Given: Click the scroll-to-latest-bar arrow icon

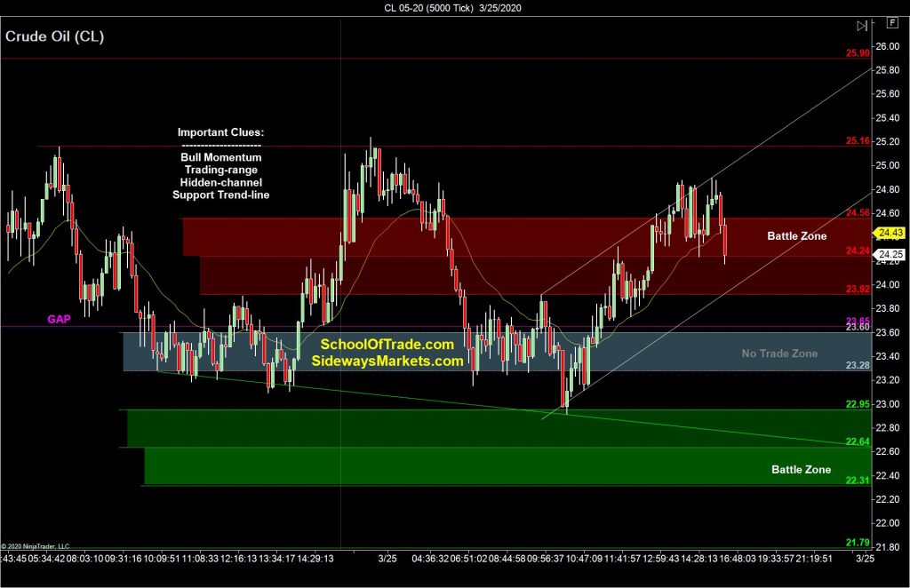Looking at the screenshot, I should (x=862, y=26).
